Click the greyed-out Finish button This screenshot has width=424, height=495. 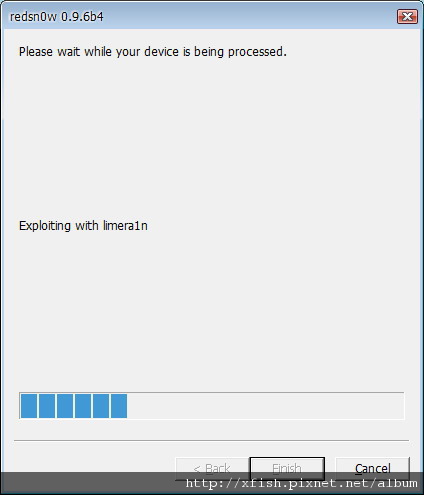pos(287,468)
